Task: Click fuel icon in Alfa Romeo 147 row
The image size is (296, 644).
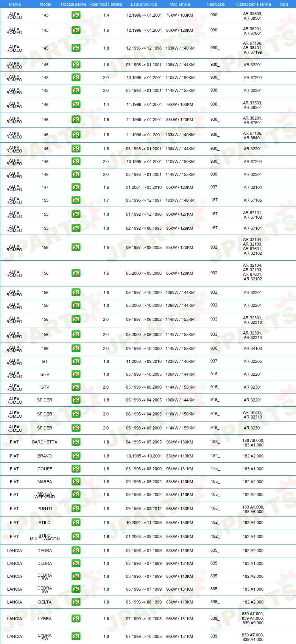Action: click(x=76, y=188)
